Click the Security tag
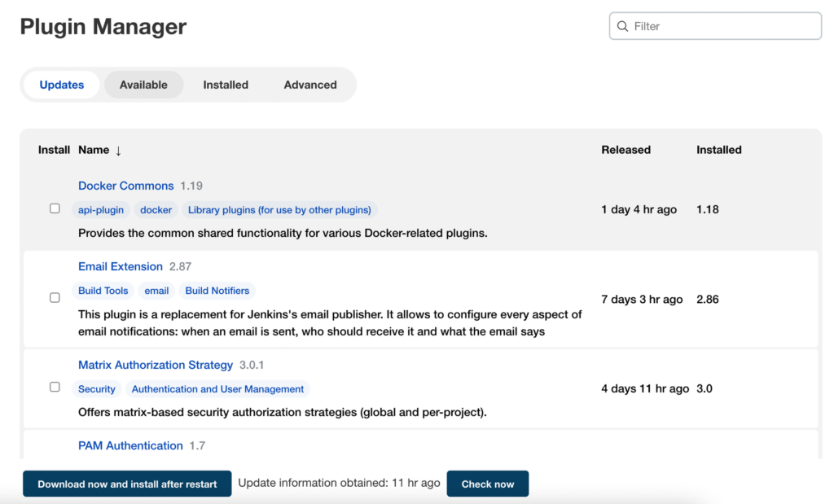This screenshot has width=834, height=504. pyautogui.click(x=97, y=389)
